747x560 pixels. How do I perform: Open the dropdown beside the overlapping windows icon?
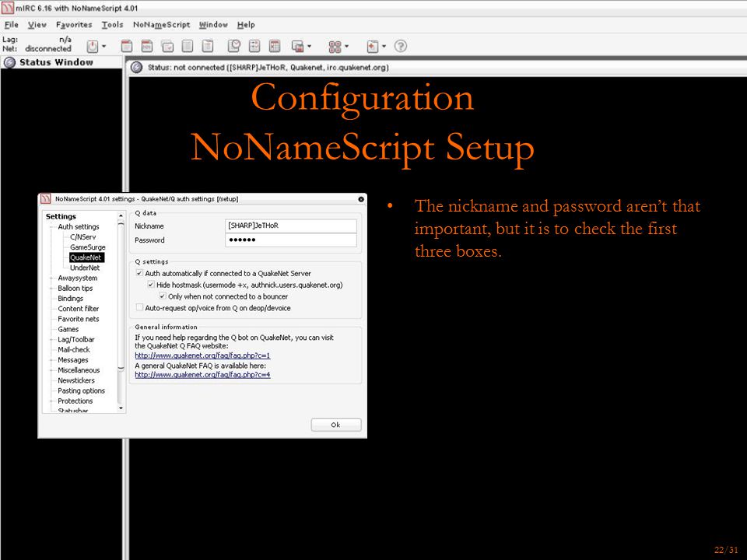pos(309,46)
